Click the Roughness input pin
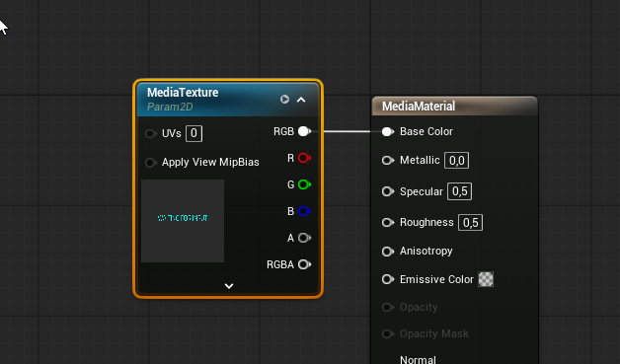Image resolution: width=620 pixels, height=364 pixels. [388, 223]
